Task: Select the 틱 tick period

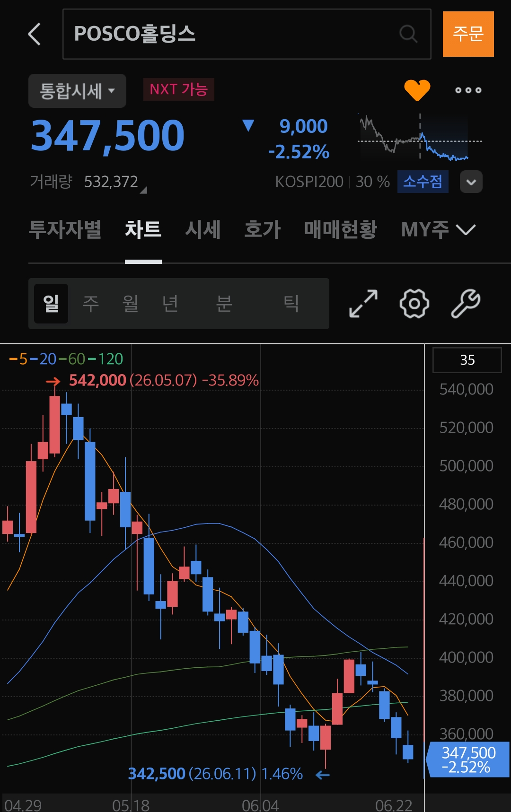Action: point(291,304)
